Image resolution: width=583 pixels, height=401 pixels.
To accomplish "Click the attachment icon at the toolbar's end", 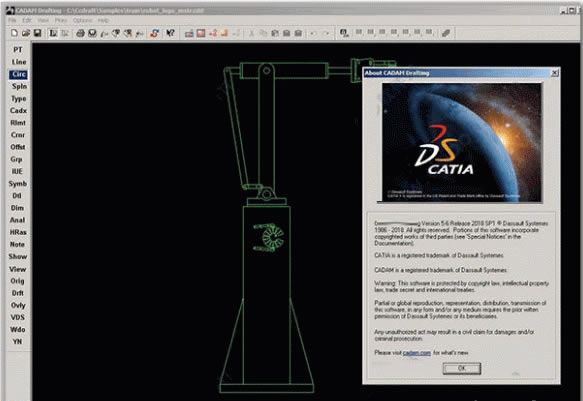I will point(446,33).
